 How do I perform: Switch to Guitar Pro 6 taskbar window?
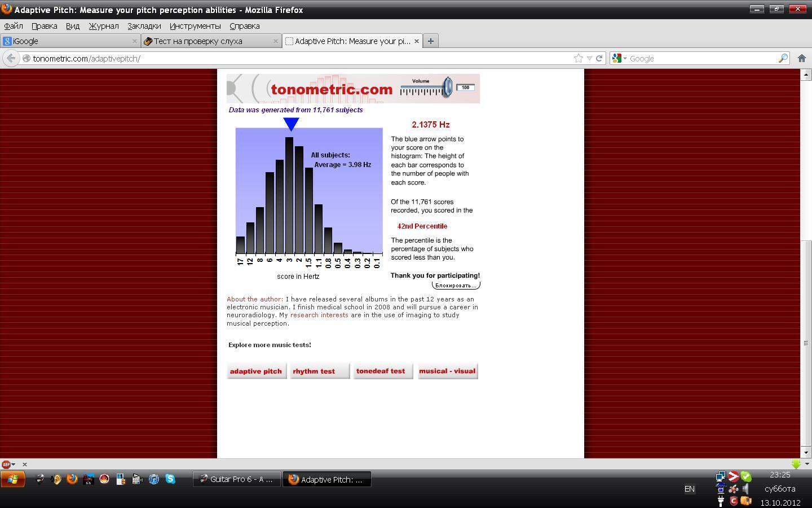[x=237, y=479]
